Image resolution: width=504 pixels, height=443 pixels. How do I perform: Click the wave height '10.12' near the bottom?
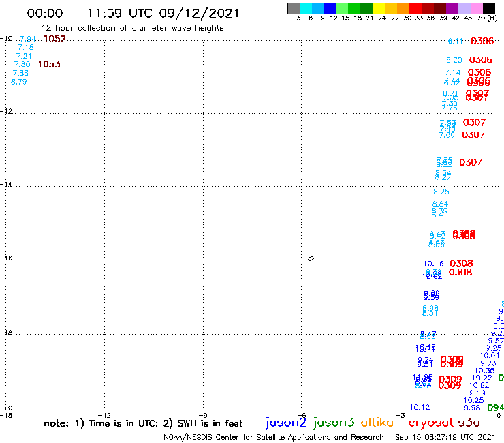[420, 407]
